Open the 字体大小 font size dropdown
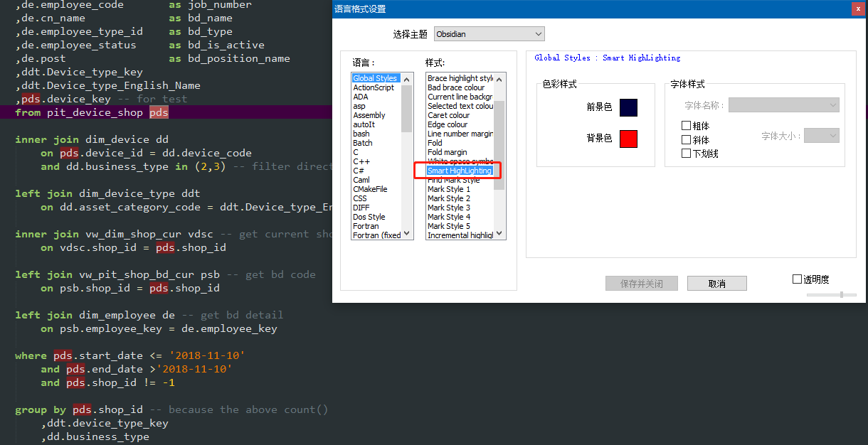This screenshot has height=445, width=868. [821, 135]
